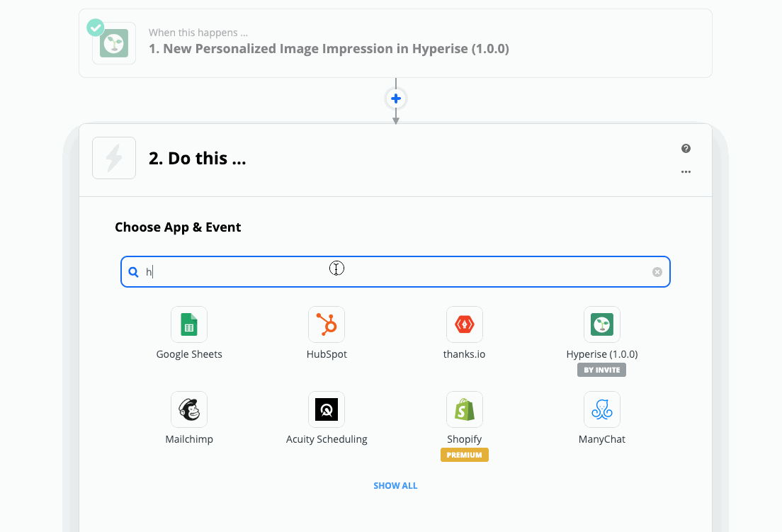Open the three-dot step options menu

pos(686,171)
